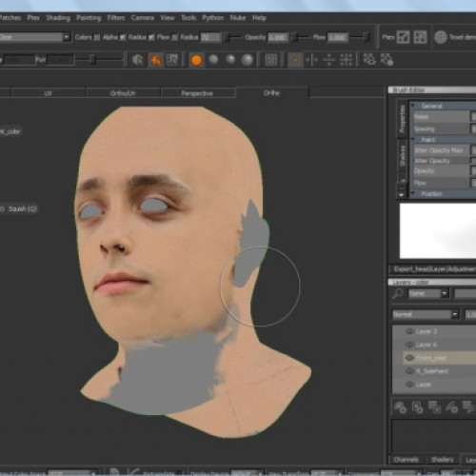Toggle the Color checkbox in brush toolbar
The width and height of the screenshot is (476, 476).
[x=97, y=37]
